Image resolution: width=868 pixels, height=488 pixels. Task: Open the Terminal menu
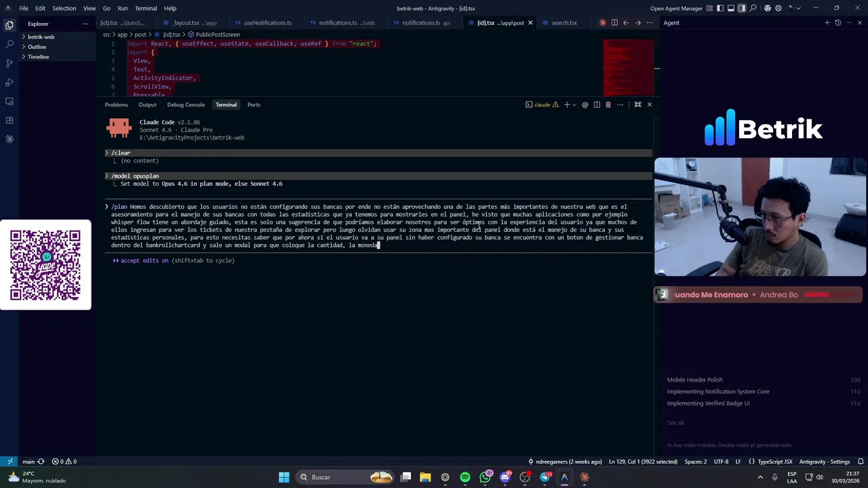(146, 8)
